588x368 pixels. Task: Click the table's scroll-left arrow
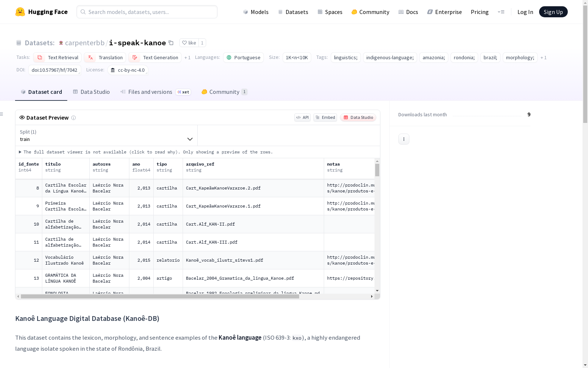point(18,296)
